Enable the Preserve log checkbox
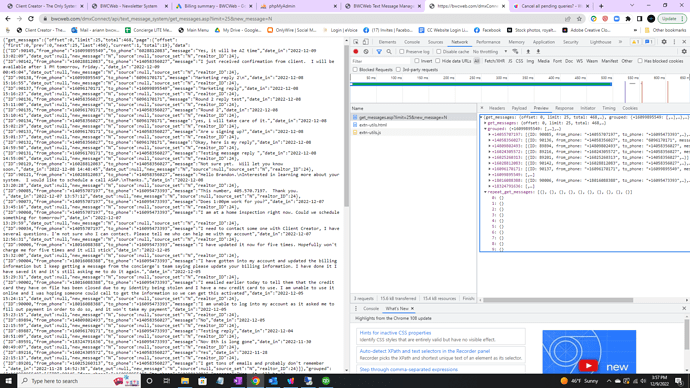Image resolution: width=690 pixels, height=388 pixels. [402, 51]
